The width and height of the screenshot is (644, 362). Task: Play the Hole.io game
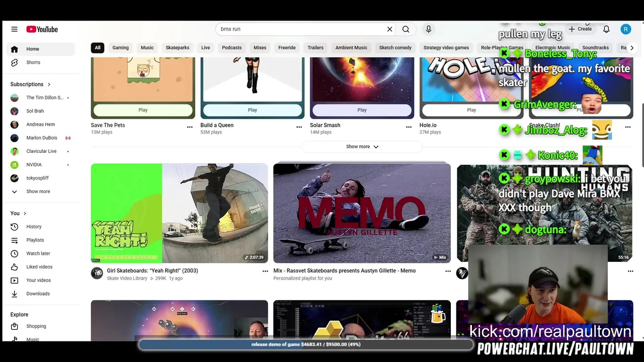471,110
